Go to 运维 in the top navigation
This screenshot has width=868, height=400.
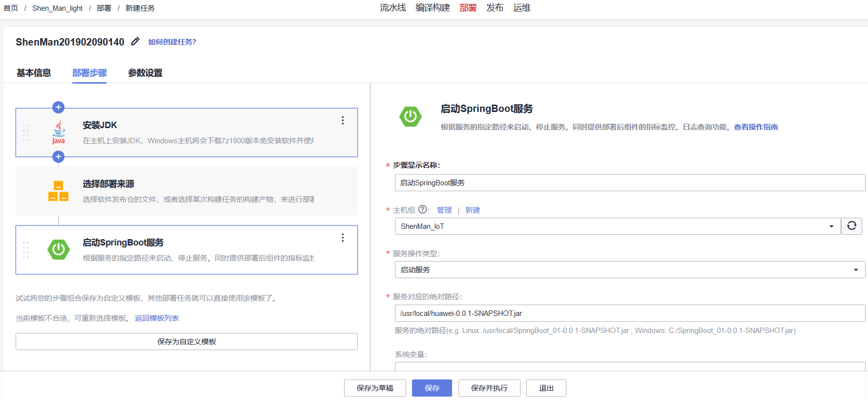coord(521,8)
